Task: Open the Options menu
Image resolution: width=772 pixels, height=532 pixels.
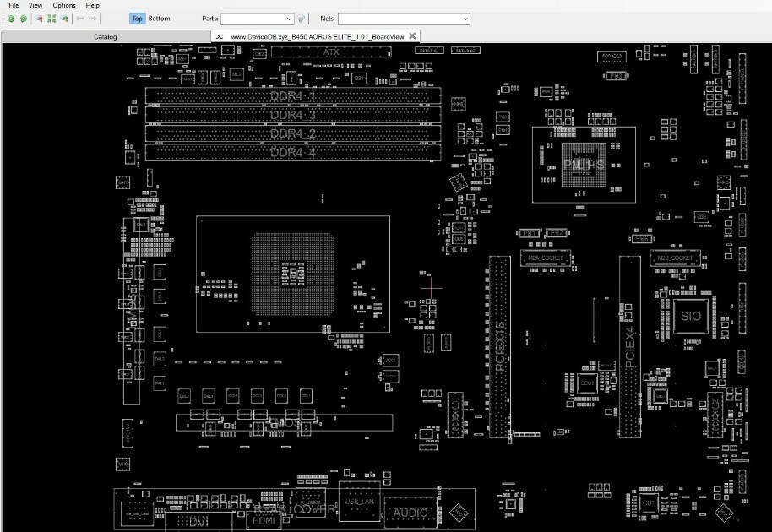Action: click(64, 5)
